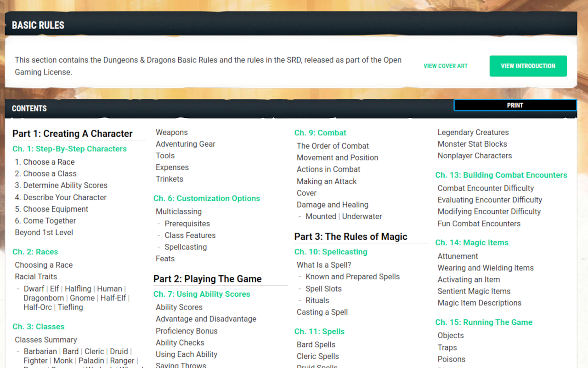Click the View Introduction button
The image size is (588, 368).
(x=528, y=66)
